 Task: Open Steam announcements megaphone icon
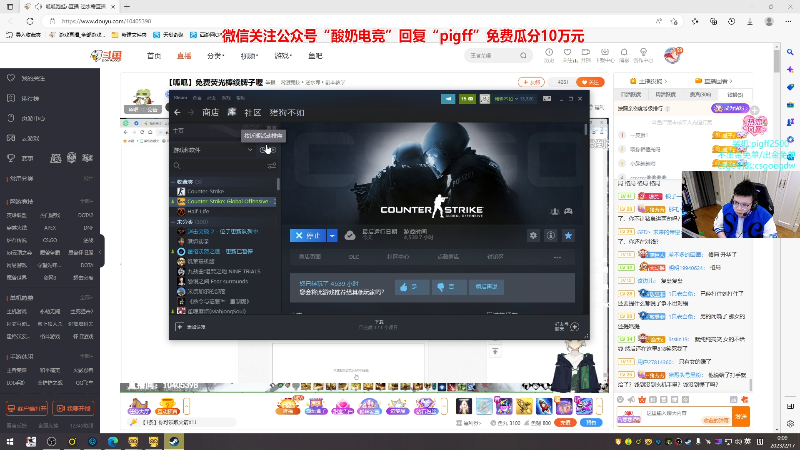pyautogui.click(x=448, y=98)
